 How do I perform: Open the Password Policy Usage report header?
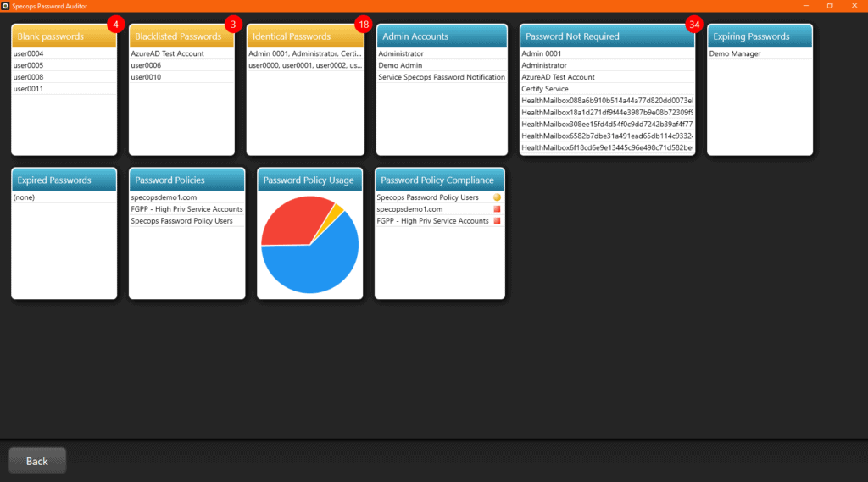310,180
